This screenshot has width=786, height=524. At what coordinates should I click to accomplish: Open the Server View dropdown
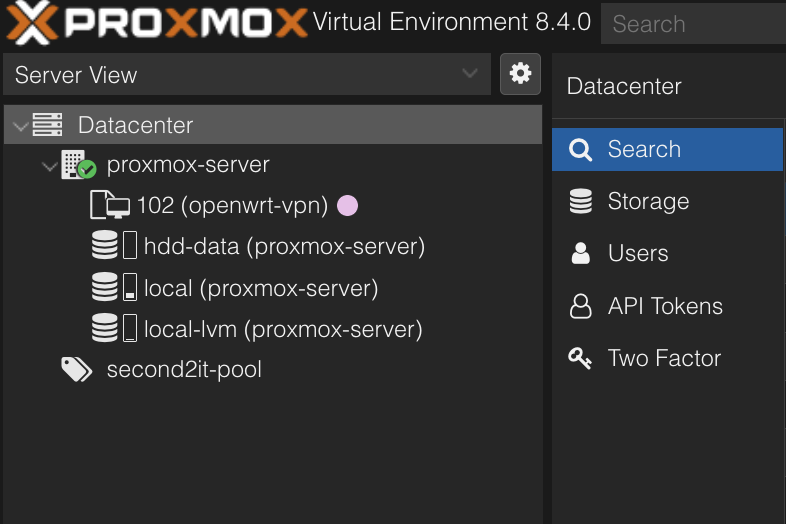click(246, 74)
